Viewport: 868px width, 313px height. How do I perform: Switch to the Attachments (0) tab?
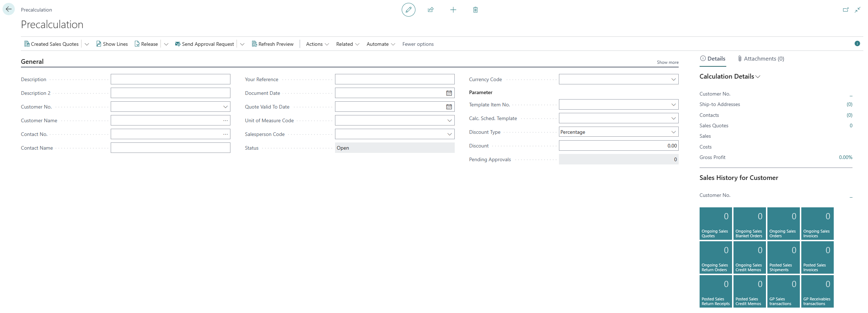761,59
